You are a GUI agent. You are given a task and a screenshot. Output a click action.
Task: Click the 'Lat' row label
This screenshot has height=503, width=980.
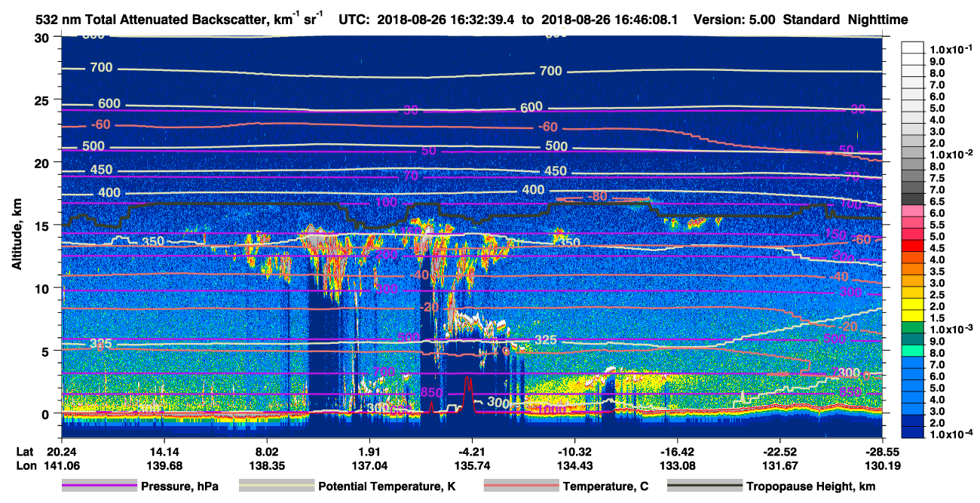tap(25, 452)
